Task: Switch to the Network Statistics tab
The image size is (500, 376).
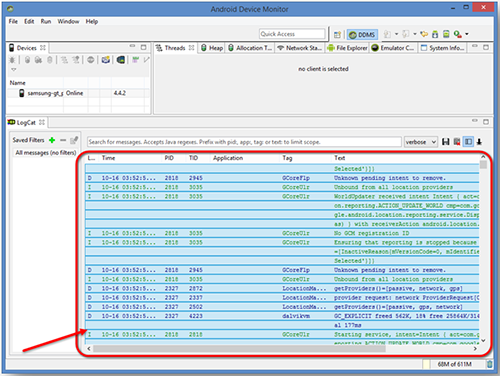Action: (299, 48)
